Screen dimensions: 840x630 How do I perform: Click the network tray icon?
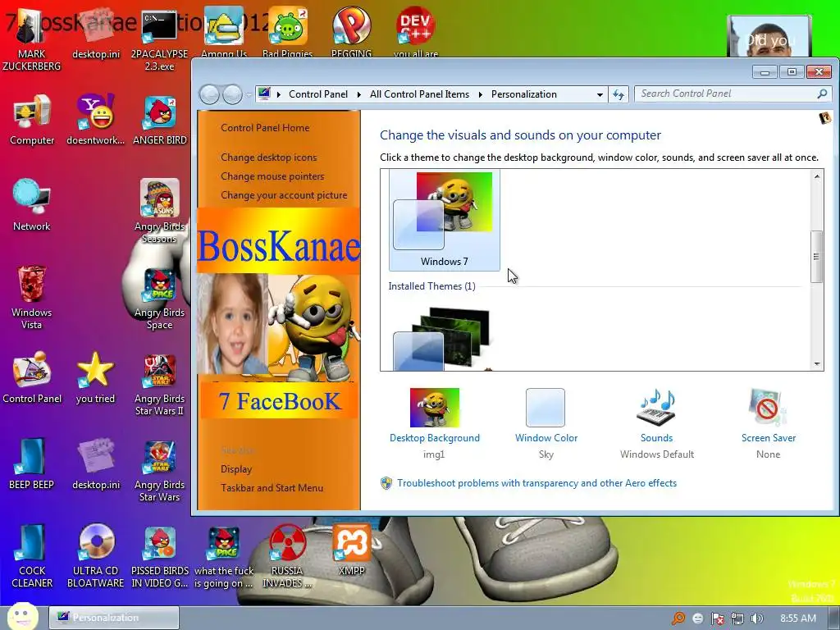click(x=737, y=619)
